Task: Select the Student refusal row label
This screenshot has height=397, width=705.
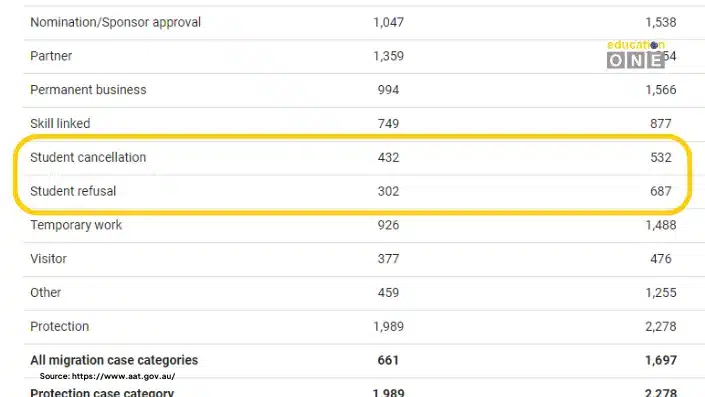Action: 73,191
